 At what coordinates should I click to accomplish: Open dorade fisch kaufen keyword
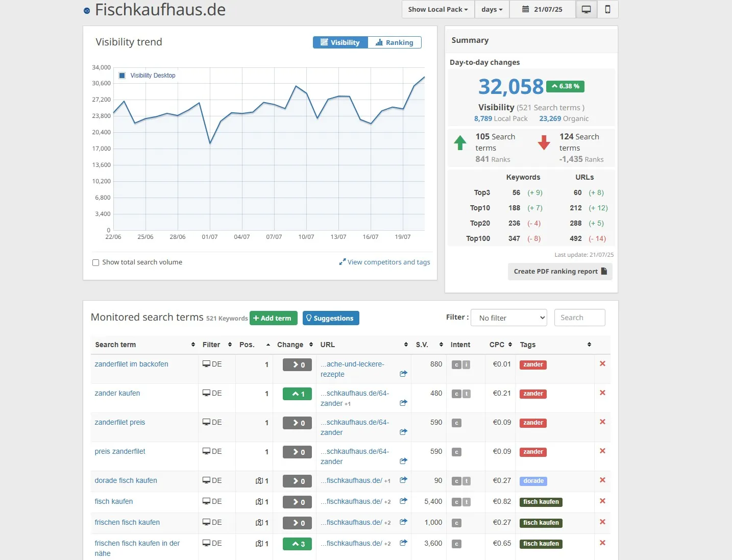[126, 480]
